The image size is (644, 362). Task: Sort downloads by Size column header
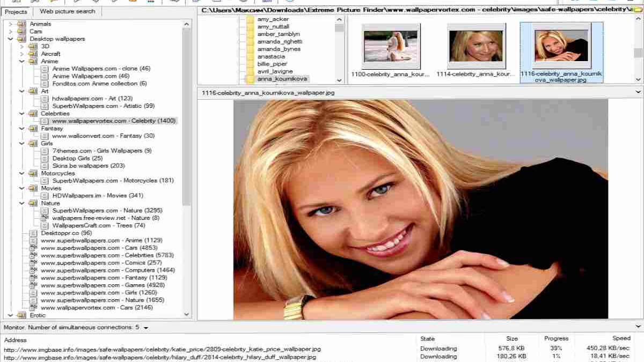(x=512, y=339)
